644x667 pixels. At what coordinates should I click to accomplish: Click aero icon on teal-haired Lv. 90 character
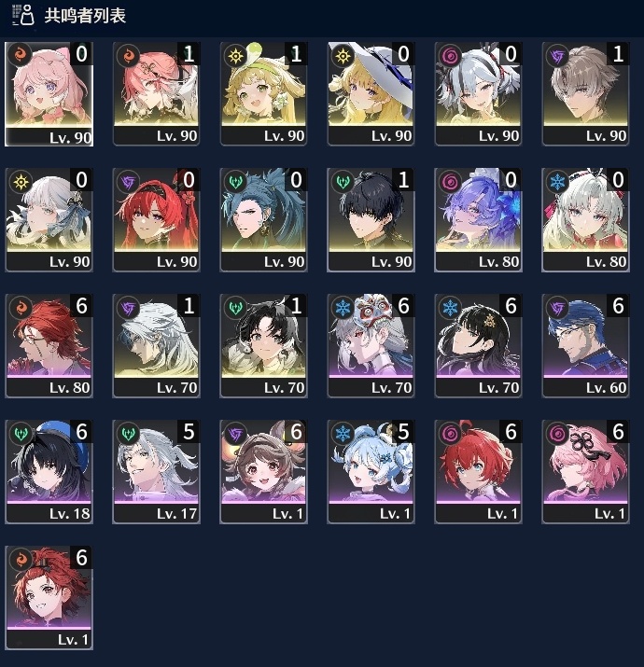pos(235,182)
